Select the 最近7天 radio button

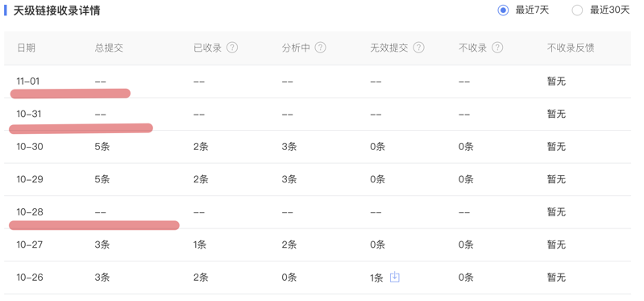click(x=503, y=10)
